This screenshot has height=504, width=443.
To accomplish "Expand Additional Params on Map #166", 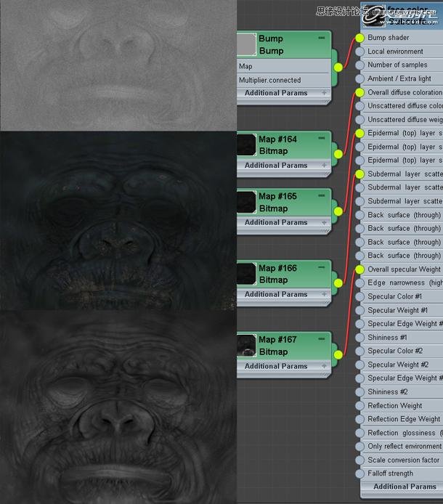I will tap(324, 294).
